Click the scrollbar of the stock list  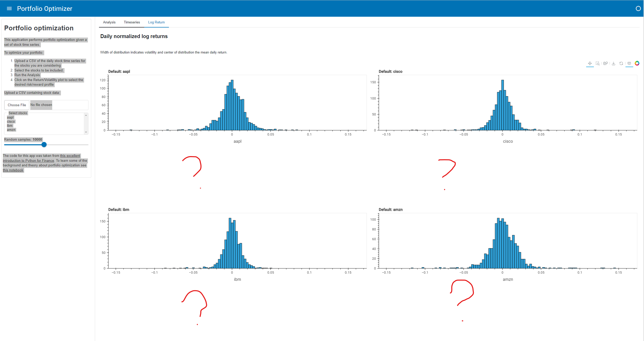86,123
